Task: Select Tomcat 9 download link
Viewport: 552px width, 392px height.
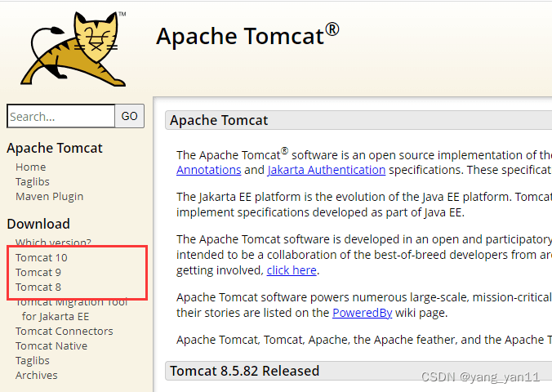Action: [x=38, y=272]
